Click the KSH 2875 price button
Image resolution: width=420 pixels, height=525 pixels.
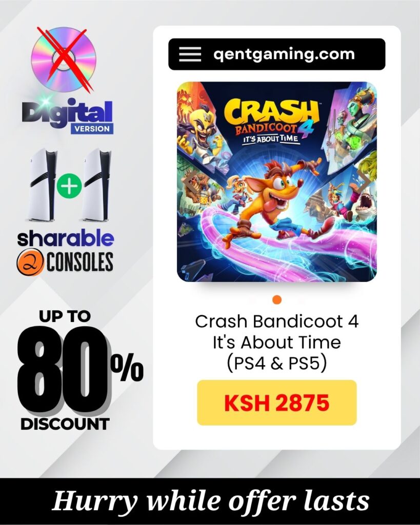coord(276,402)
